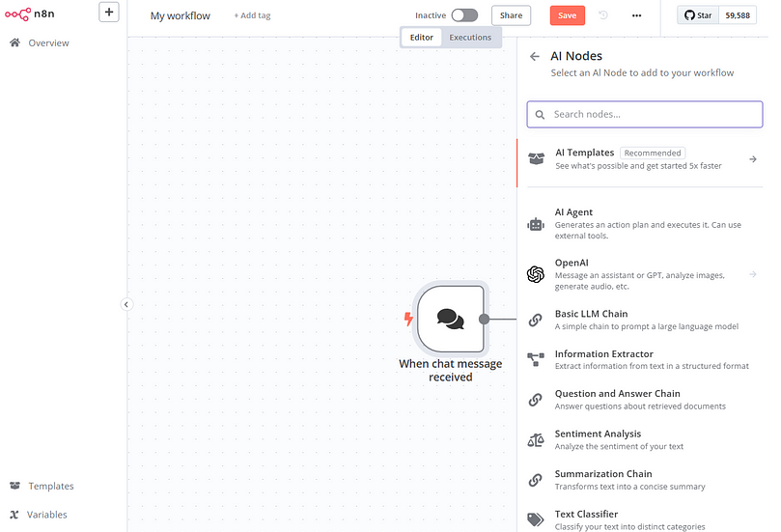781x532 pixels.
Task: Add the Text Classifier node
Action: [x=643, y=519]
